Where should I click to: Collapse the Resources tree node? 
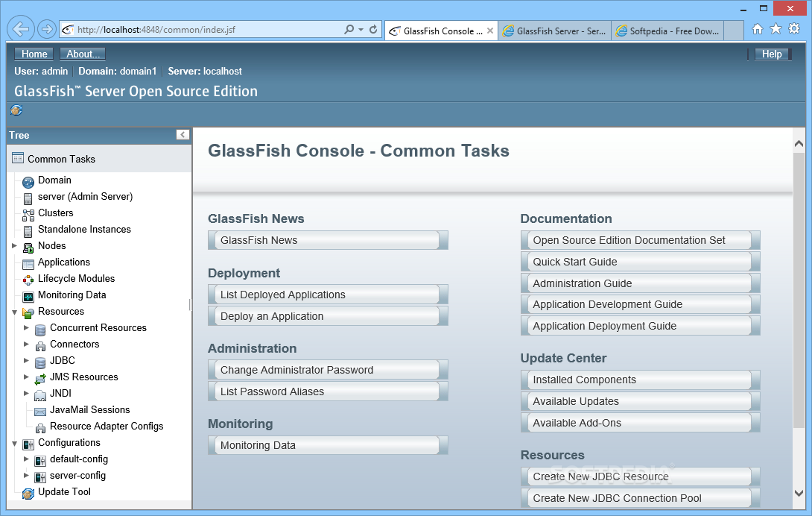point(14,312)
